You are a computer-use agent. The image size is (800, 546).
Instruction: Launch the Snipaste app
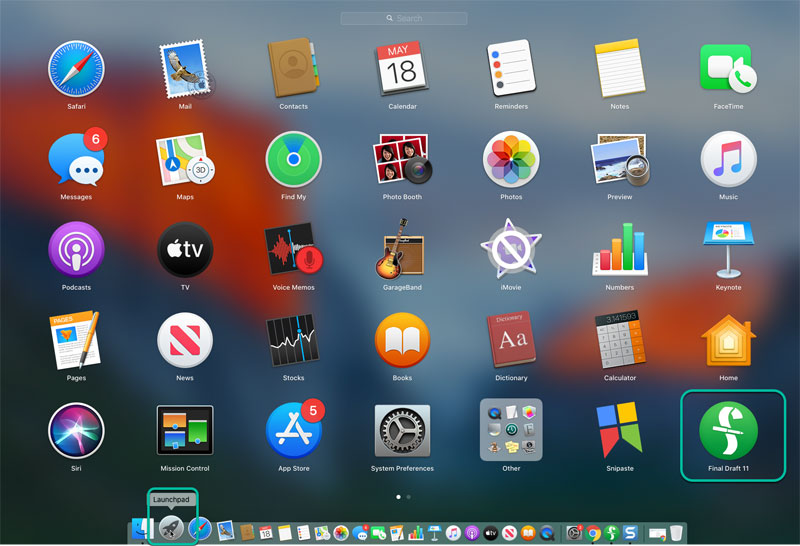[x=620, y=430]
